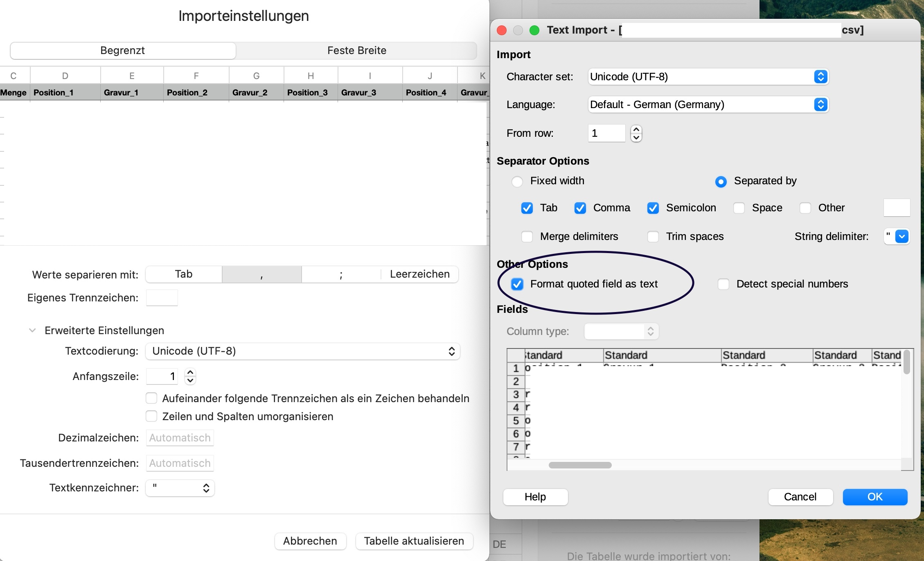This screenshot has height=561, width=924.
Task: Click the Abbrechen button
Action: point(310,541)
